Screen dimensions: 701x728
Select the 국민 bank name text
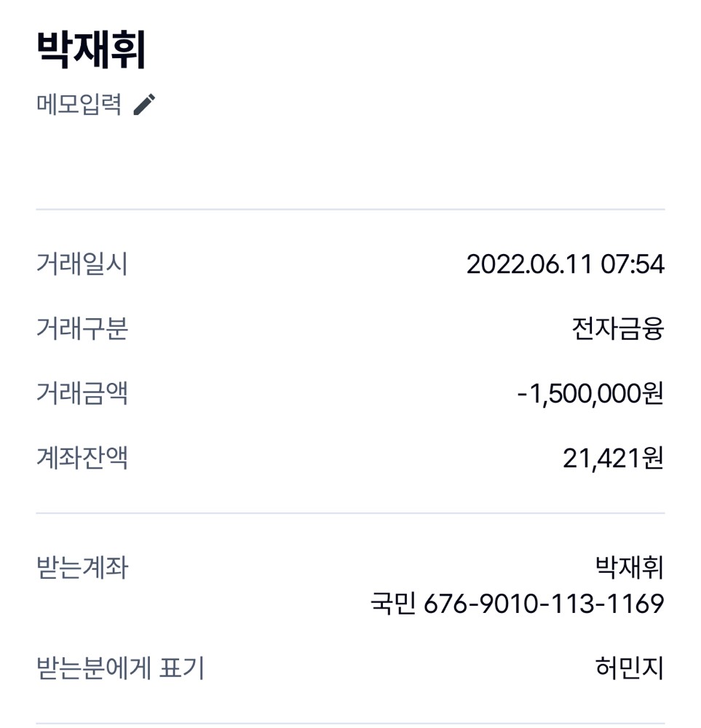point(392,604)
